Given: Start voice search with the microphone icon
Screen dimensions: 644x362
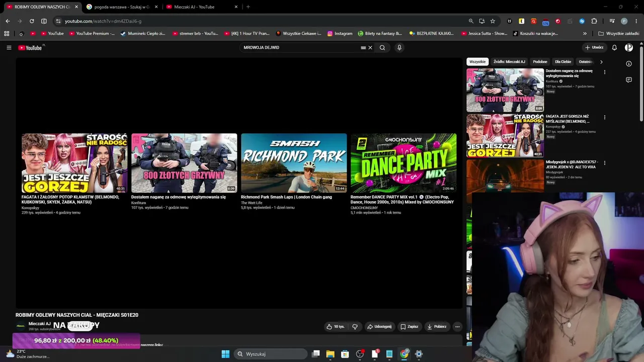Looking at the screenshot, I should click(399, 48).
